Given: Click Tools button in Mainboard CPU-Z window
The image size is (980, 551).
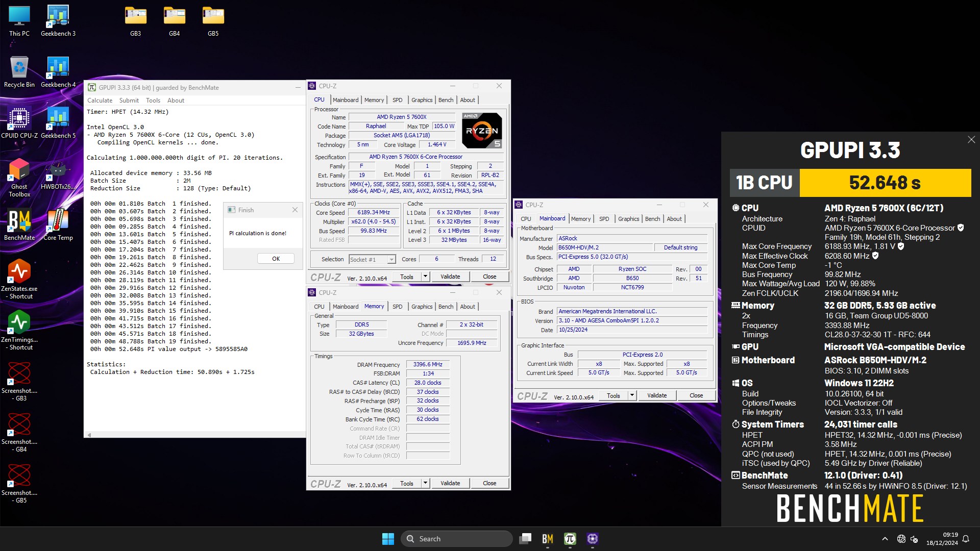Looking at the screenshot, I should [614, 395].
